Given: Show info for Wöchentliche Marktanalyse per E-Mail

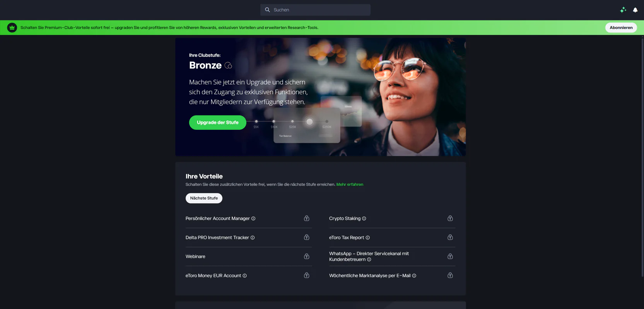Looking at the screenshot, I should (414, 276).
